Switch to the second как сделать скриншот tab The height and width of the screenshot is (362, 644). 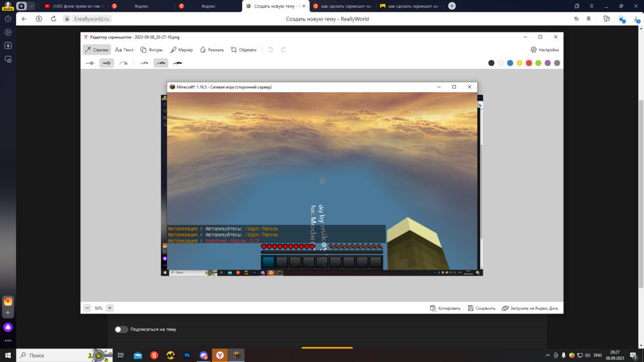pos(410,6)
